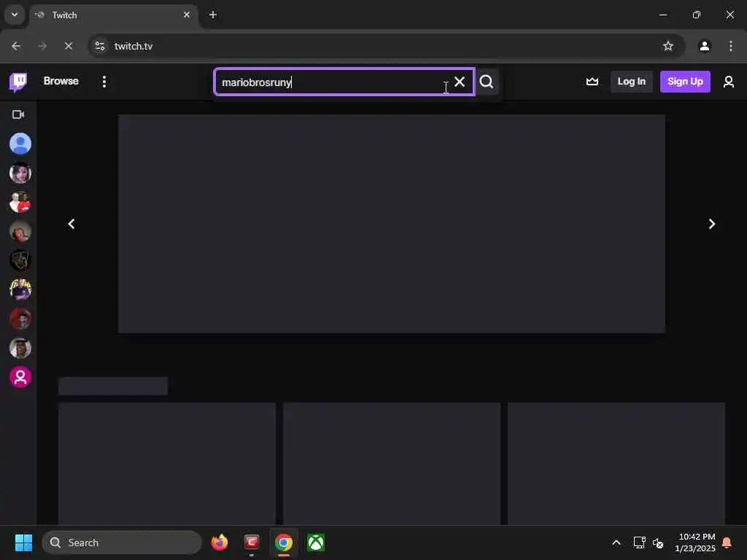Open the muted volume tray icon

pyautogui.click(x=658, y=542)
